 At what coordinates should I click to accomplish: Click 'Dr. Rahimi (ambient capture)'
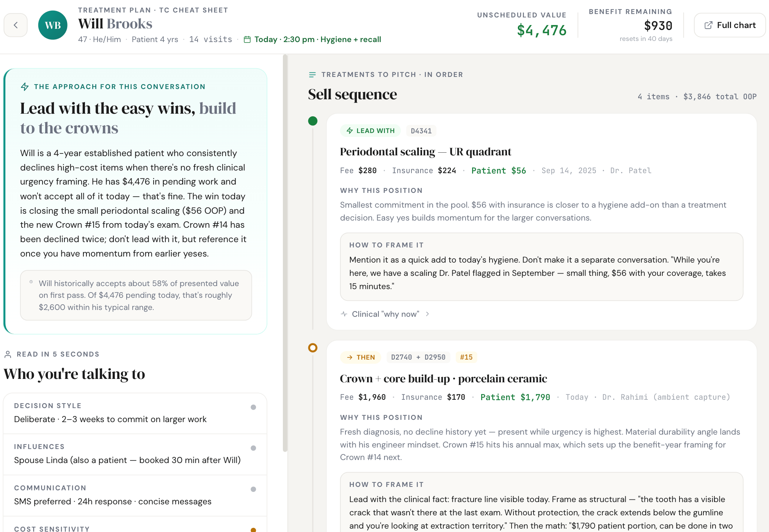(666, 397)
